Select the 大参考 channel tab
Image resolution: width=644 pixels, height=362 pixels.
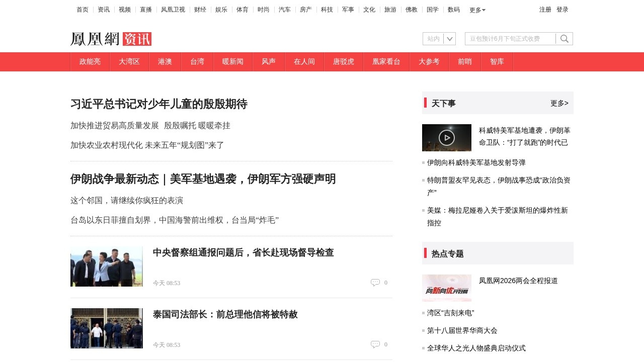(429, 62)
